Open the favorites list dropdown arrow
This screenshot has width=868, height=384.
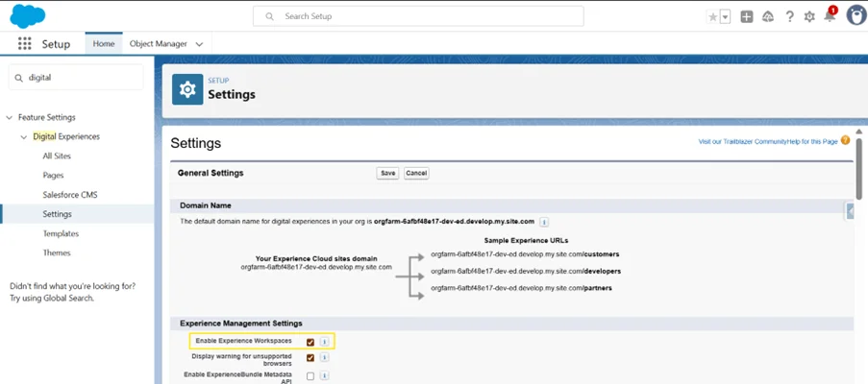pos(725,16)
